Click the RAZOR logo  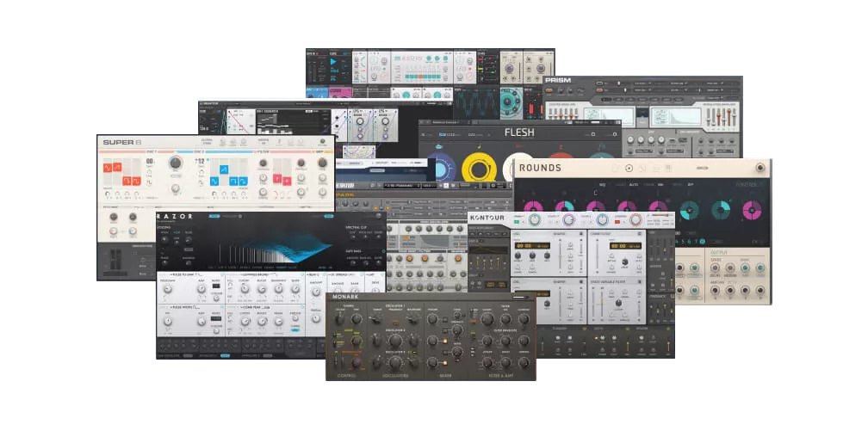[x=175, y=216]
